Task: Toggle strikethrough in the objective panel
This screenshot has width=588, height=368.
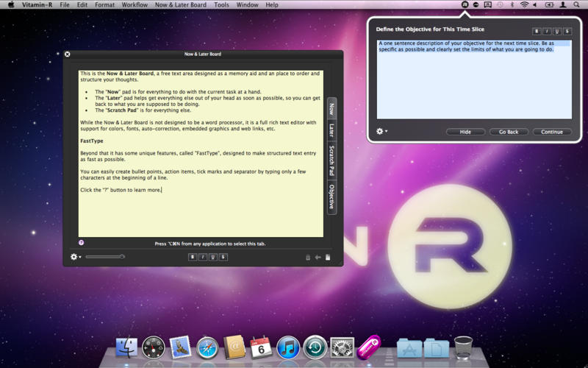Action: point(567,31)
